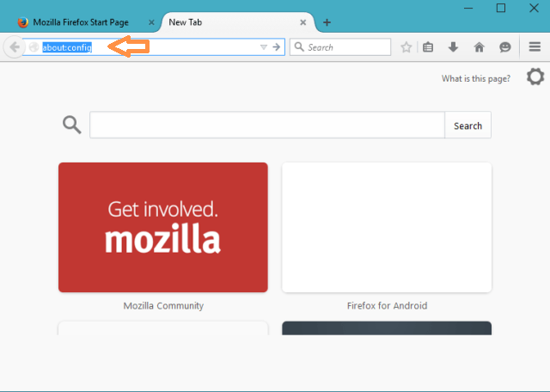Close the Firefox window
The height and width of the screenshot is (392, 550).
[534, 8]
